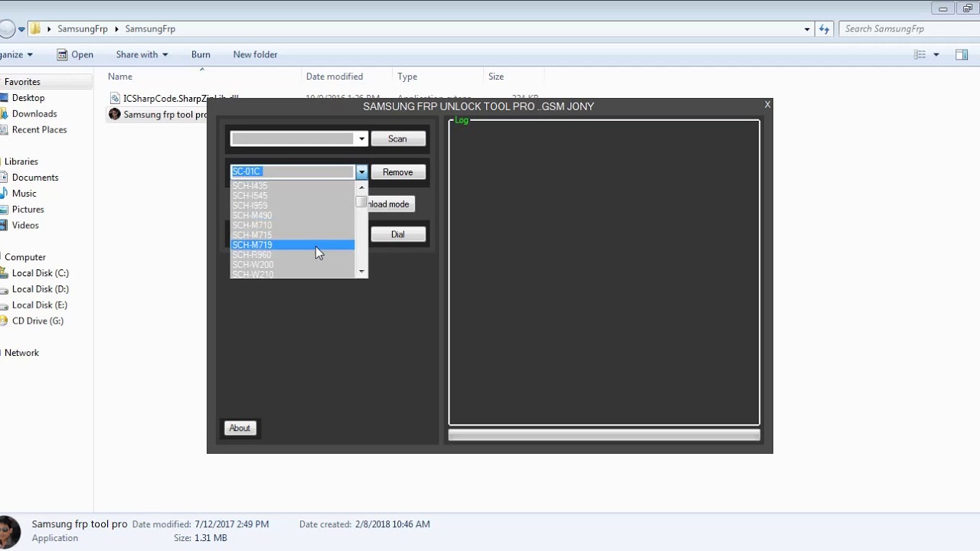This screenshot has width=980, height=551.
Task: Sort files by Date modified column
Action: [x=335, y=77]
